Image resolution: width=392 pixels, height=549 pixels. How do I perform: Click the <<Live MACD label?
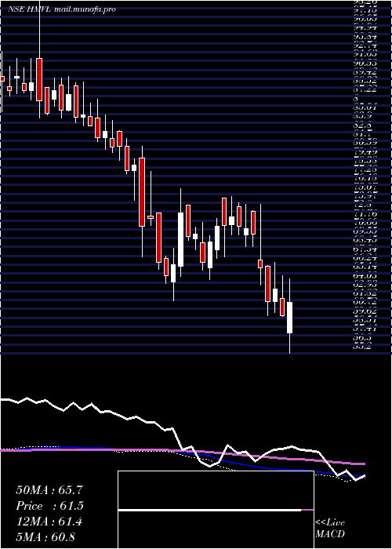pyautogui.click(x=330, y=528)
